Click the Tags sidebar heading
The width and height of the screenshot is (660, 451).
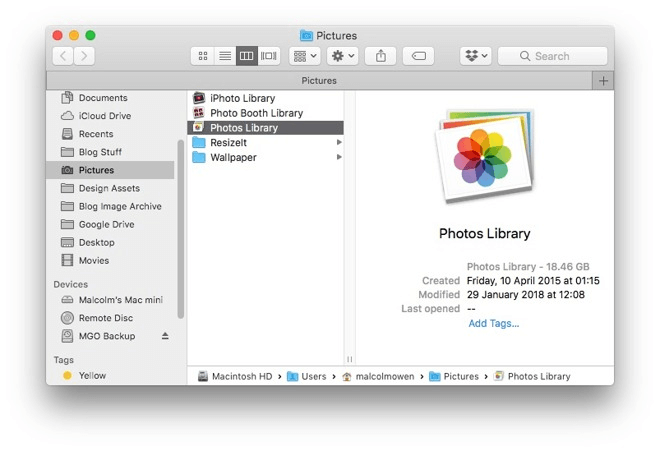pyautogui.click(x=64, y=360)
